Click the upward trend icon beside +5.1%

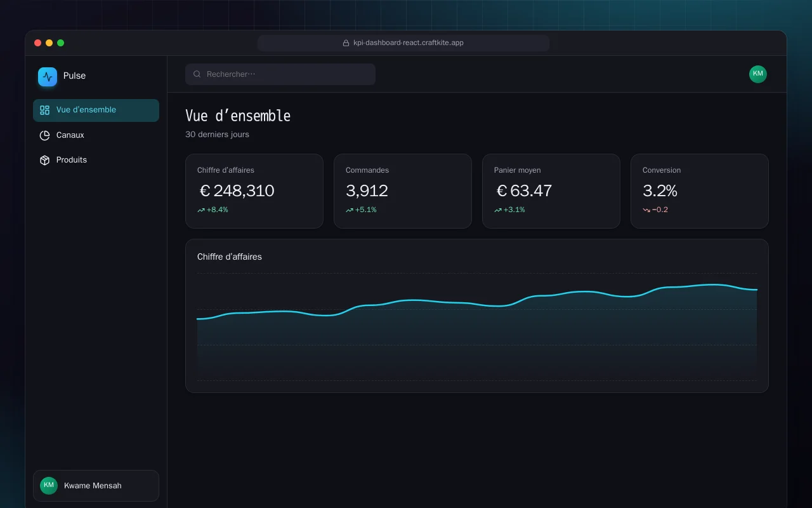click(350, 210)
